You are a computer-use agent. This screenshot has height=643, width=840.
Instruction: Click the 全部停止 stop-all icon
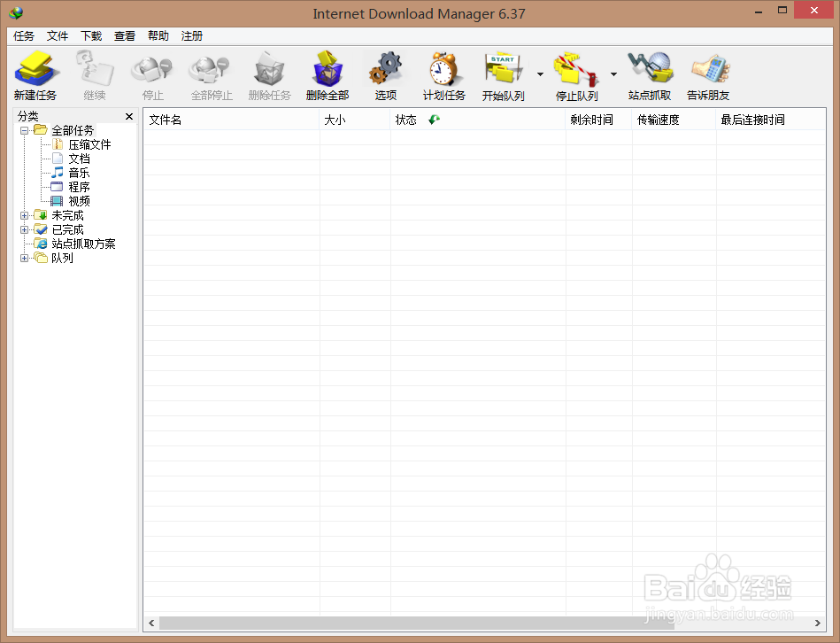click(211, 70)
